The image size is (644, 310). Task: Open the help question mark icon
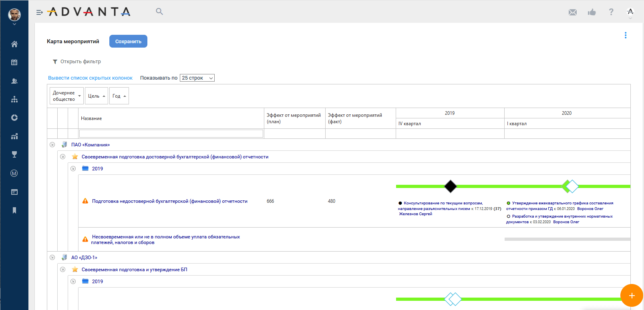(x=611, y=12)
